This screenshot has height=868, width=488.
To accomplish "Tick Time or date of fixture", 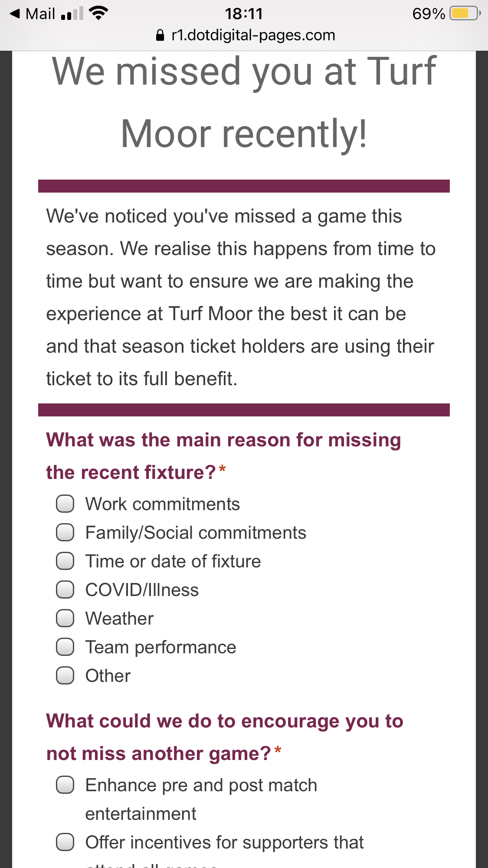I will (65, 561).
